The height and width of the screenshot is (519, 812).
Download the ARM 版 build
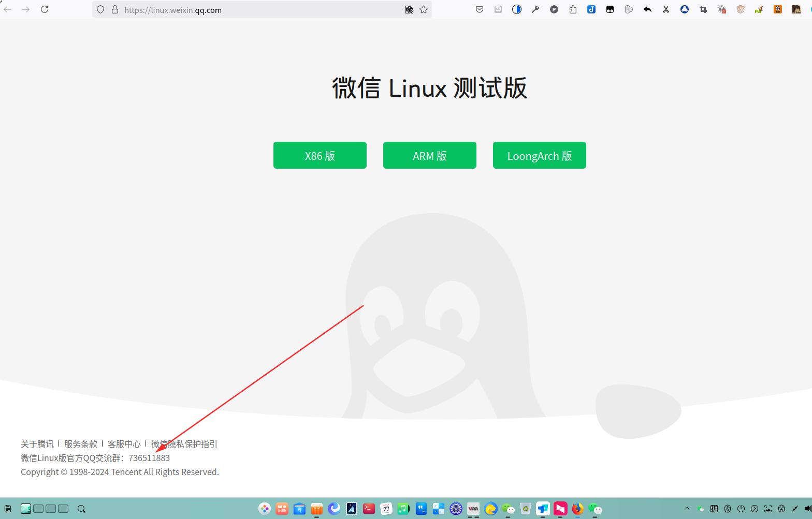(x=430, y=155)
